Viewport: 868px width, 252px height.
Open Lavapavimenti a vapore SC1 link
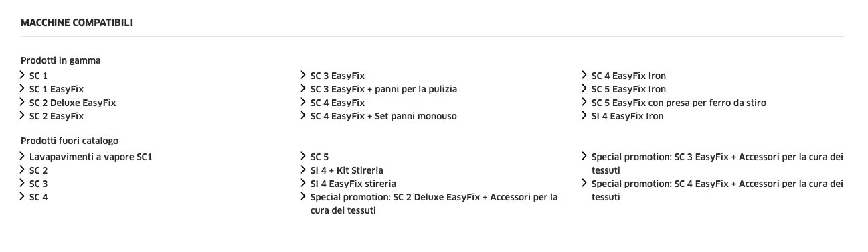[x=96, y=157]
